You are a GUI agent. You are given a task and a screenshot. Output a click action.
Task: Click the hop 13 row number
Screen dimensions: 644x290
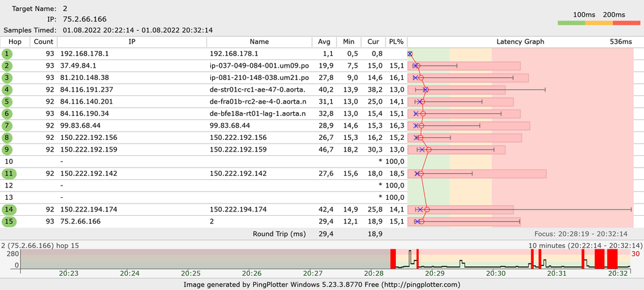[x=10, y=198]
